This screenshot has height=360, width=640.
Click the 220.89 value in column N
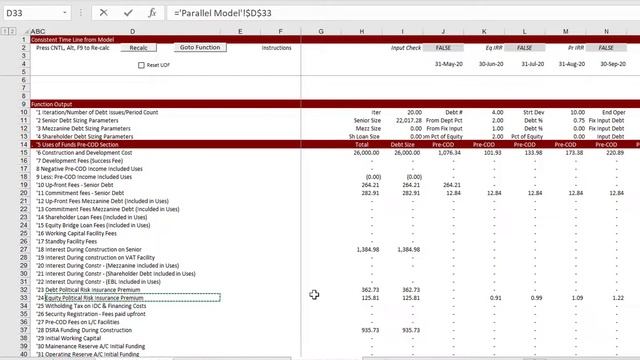615,153
